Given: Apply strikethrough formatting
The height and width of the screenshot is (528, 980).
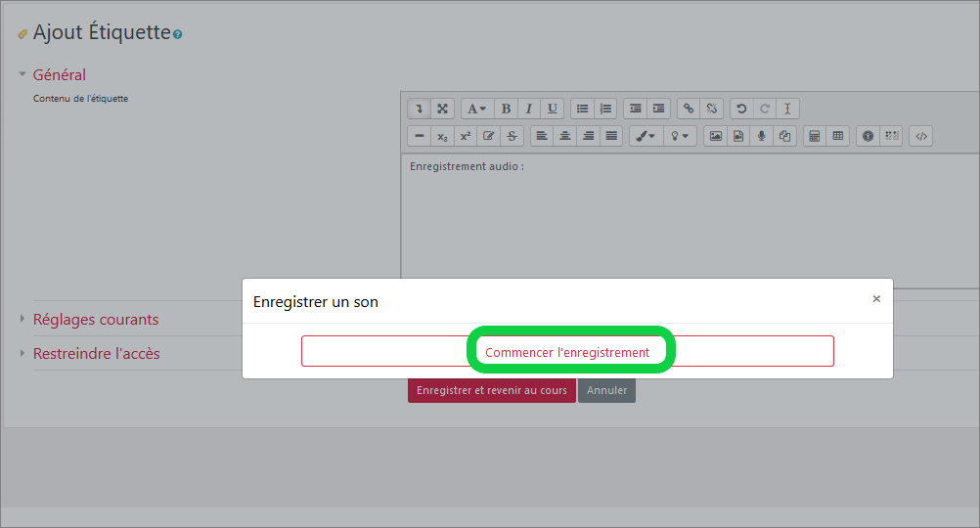Looking at the screenshot, I should tap(512, 136).
